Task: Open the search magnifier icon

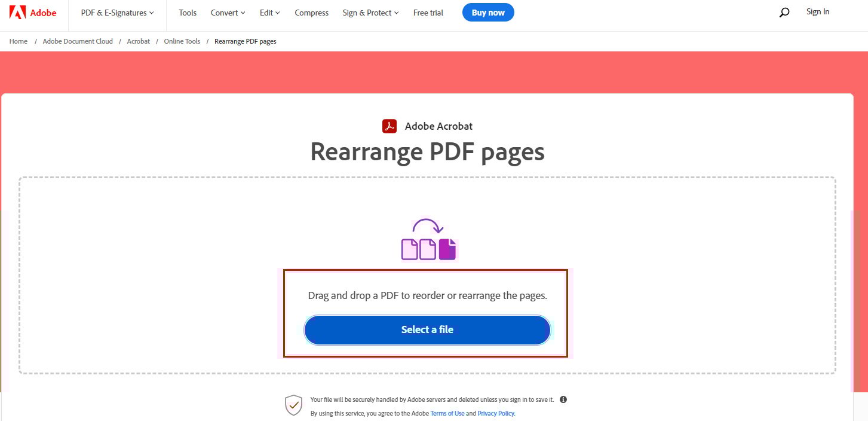Action: 784,12
